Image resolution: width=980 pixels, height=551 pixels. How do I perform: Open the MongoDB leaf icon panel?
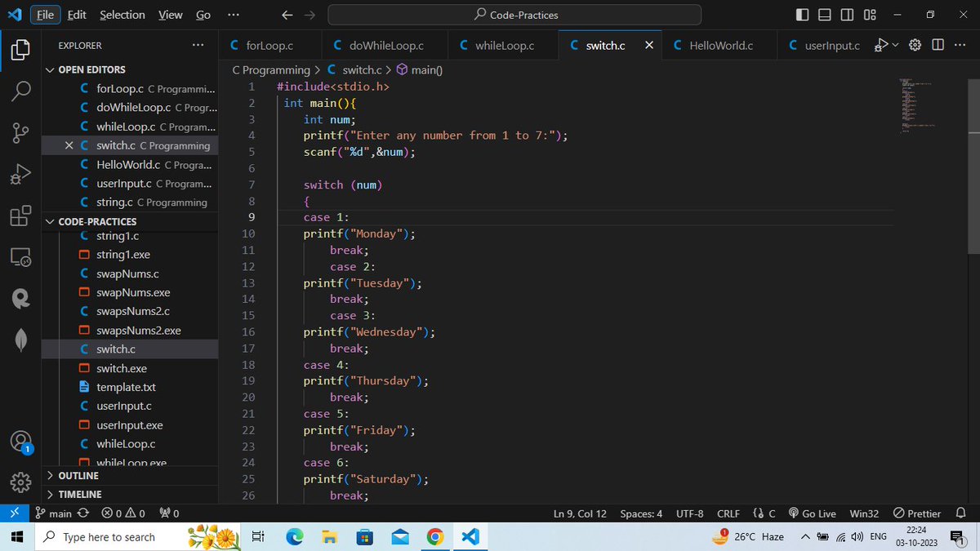tap(21, 341)
